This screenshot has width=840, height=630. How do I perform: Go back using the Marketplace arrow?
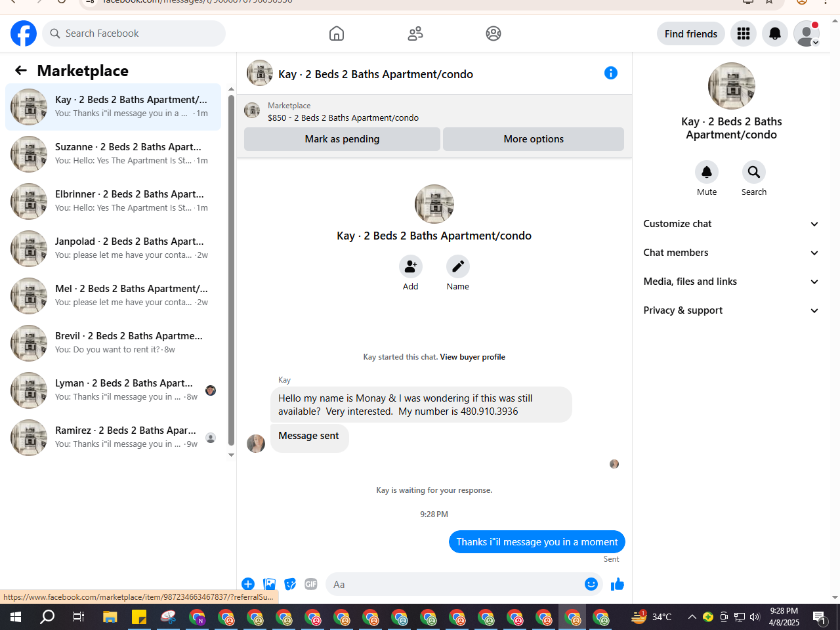[x=21, y=70]
